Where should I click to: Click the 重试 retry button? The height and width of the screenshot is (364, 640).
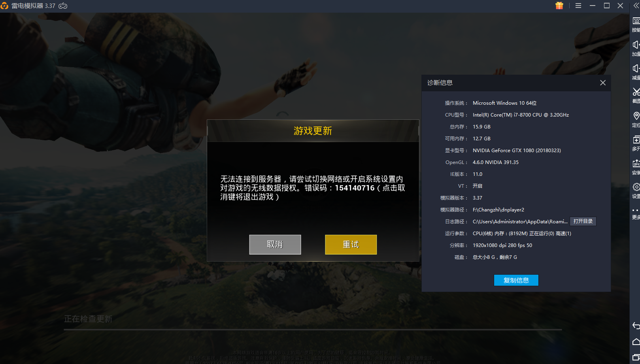pyautogui.click(x=351, y=245)
